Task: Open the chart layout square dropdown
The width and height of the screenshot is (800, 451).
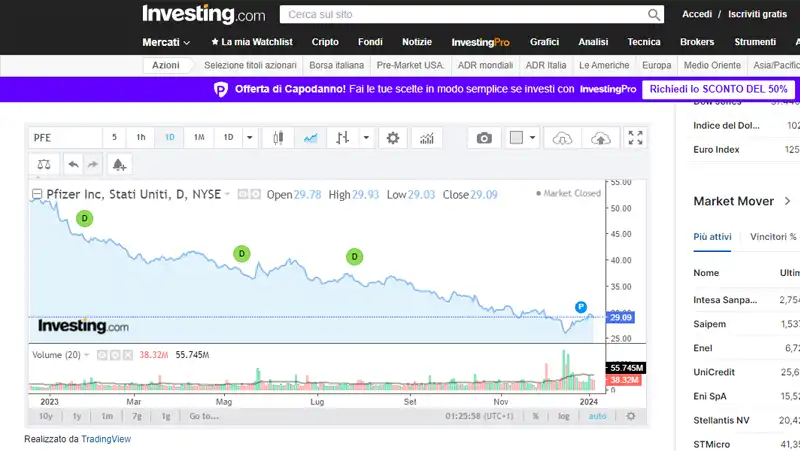Action: coord(522,138)
